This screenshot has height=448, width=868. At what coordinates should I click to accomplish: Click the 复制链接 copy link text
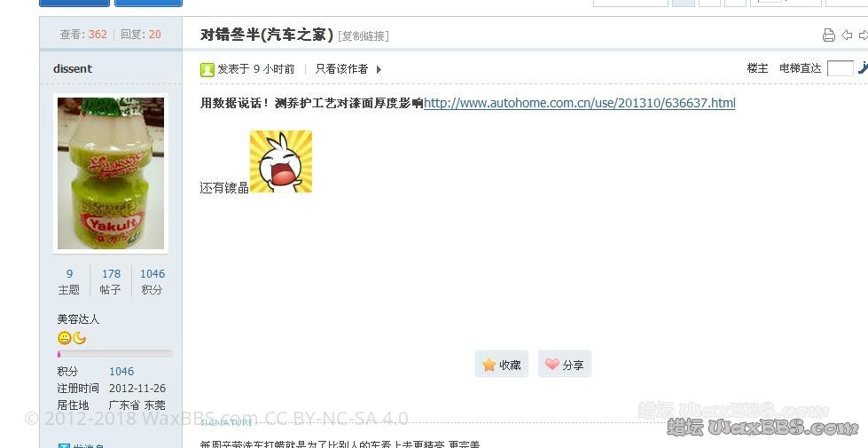[x=364, y=36]
